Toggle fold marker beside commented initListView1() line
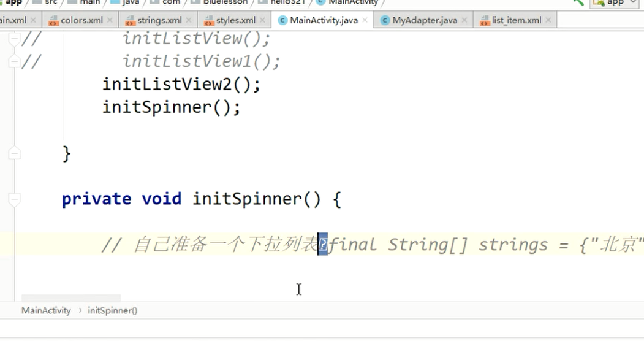This screenshot has width=644, height=341. tap(14, 61)
